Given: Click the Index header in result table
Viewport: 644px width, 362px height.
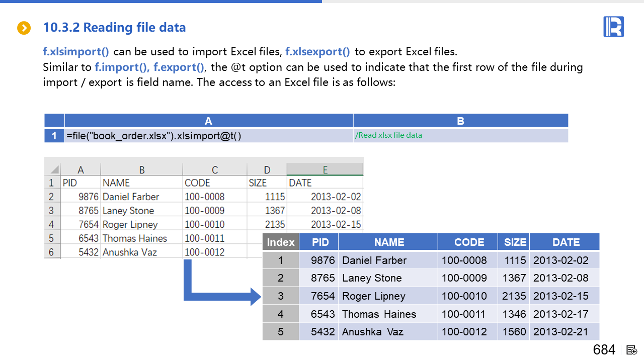Looking at the screenshot, I should [281, 242].
